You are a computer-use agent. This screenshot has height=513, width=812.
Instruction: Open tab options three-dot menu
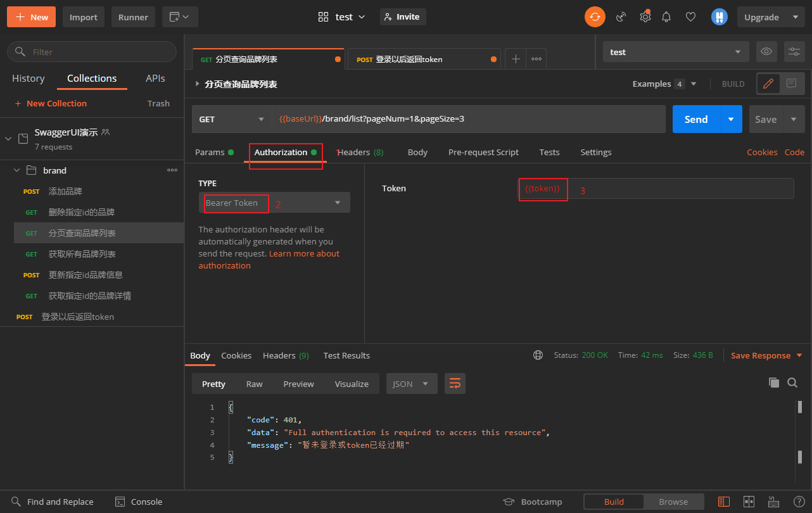[536, 59]
